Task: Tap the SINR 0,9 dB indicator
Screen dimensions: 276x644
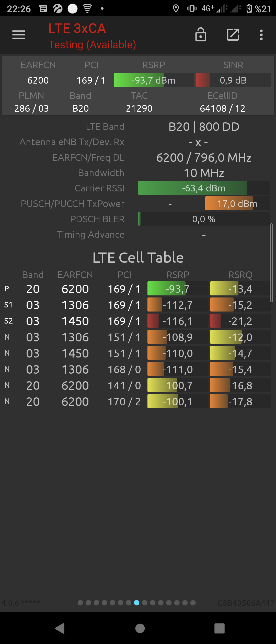Action: [233, 80]
